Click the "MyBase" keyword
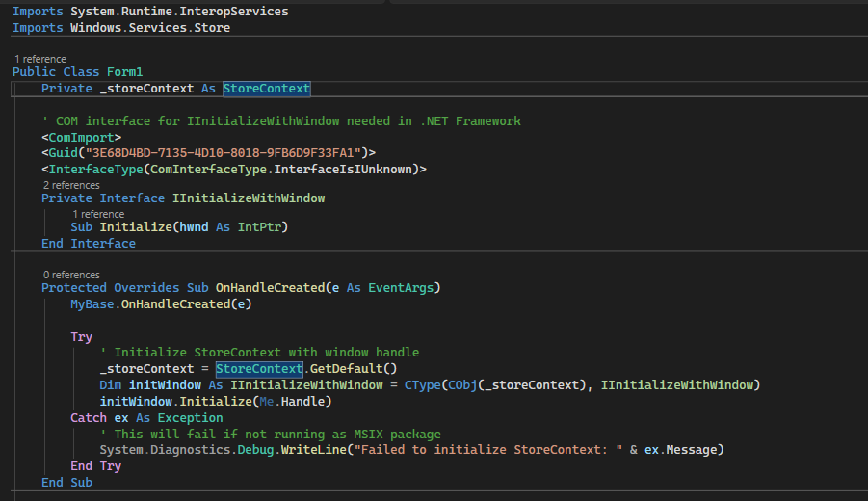Image resolution: width=868 pixels, height=501 pixels. [x=92, y=304]
